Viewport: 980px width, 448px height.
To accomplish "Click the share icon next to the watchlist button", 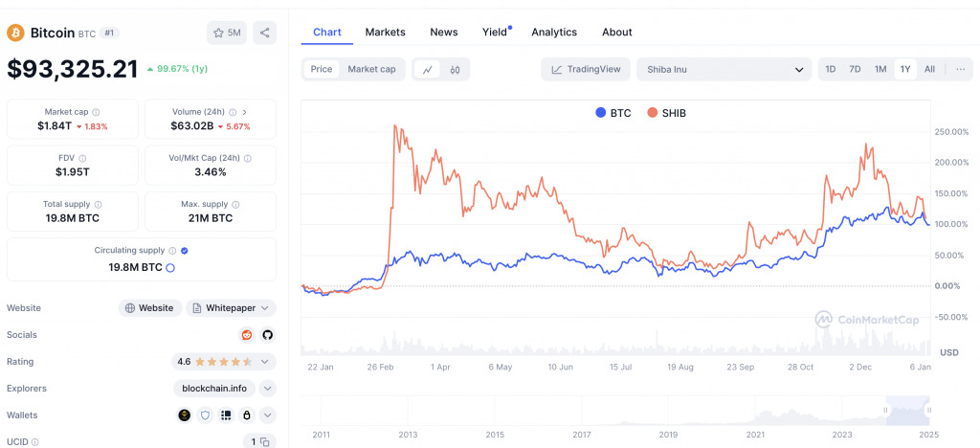I will pos(264,34).
